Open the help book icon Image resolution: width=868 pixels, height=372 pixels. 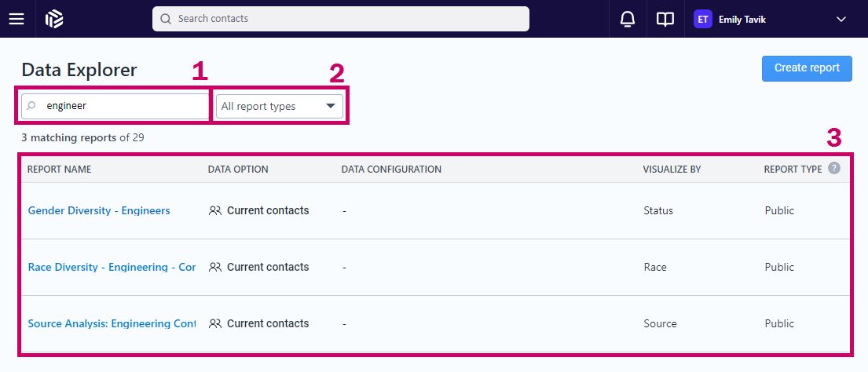click(x=665, y=20)
